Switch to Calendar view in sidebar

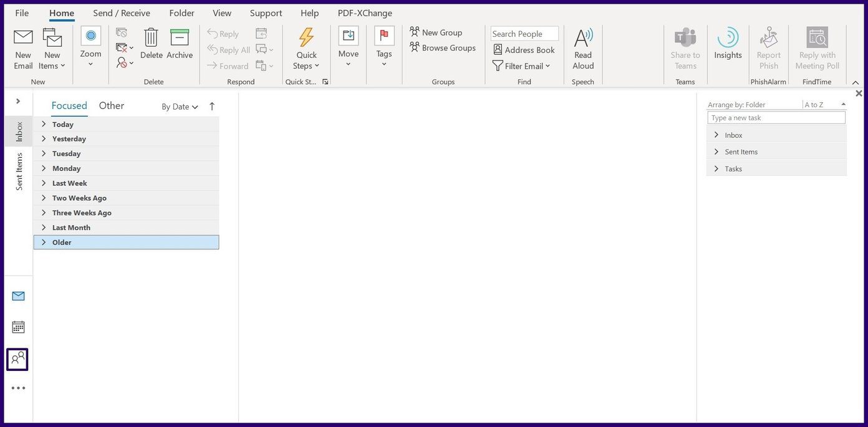[18, 327]
